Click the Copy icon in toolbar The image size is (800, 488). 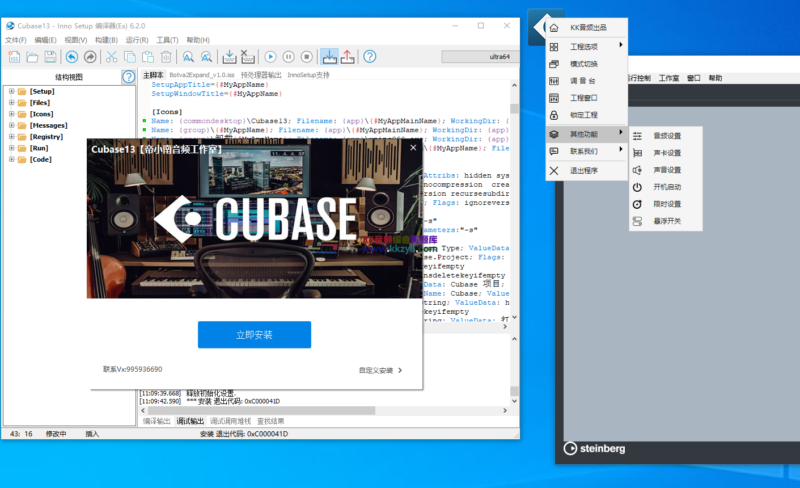(130, 57)
